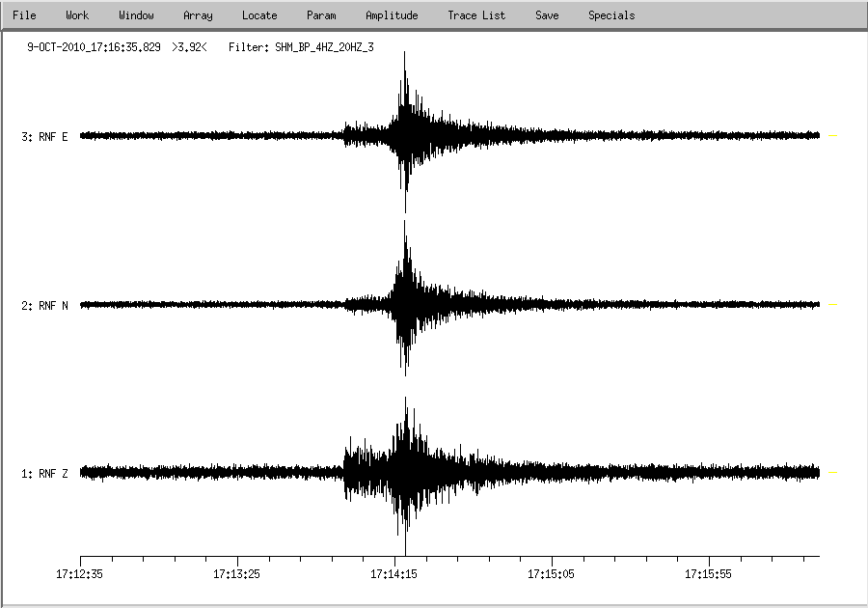868x608 pixels.
Task: Select trace label 1: RNF Z
Action: point(44,474)
